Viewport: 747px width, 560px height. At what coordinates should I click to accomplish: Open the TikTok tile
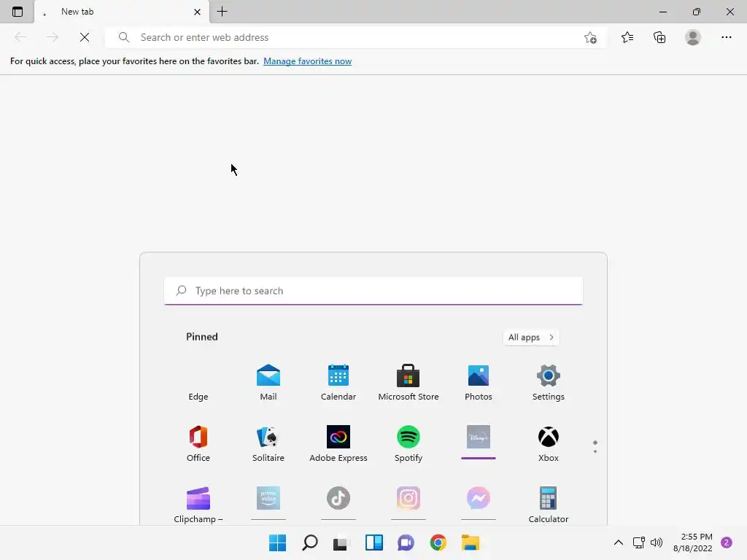338,503
